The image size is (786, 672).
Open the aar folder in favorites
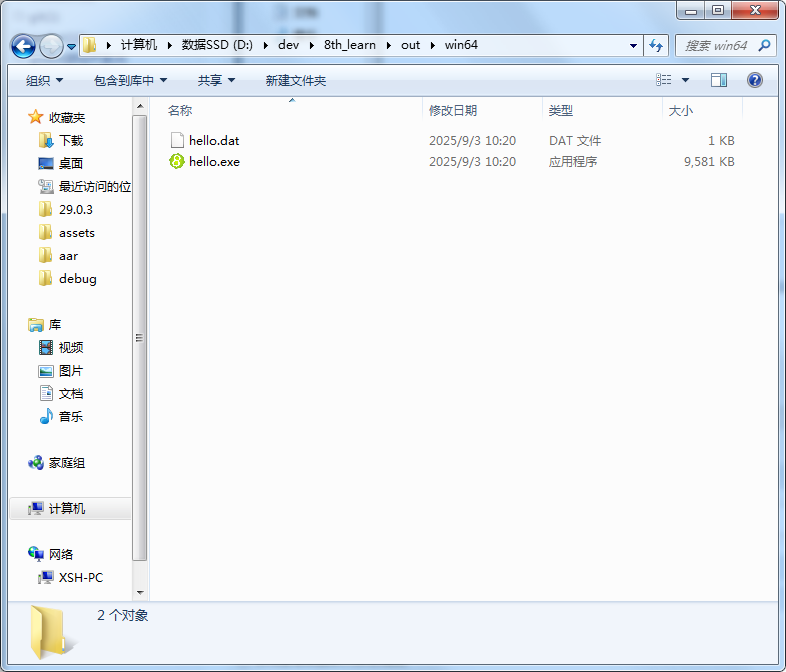pos(68,256)
